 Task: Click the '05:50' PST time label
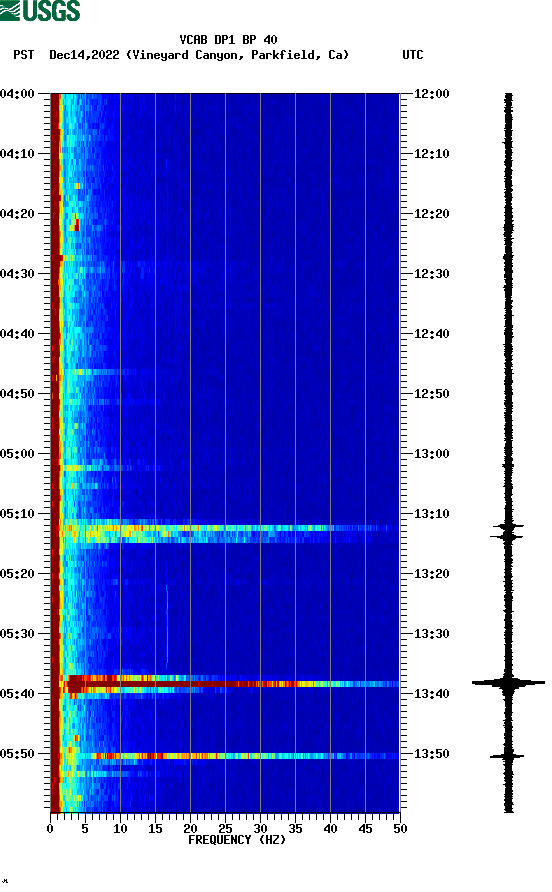pos(17,754)
